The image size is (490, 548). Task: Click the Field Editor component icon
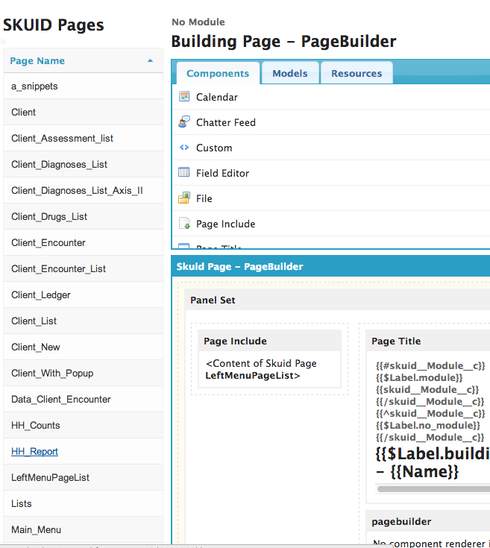184,173
